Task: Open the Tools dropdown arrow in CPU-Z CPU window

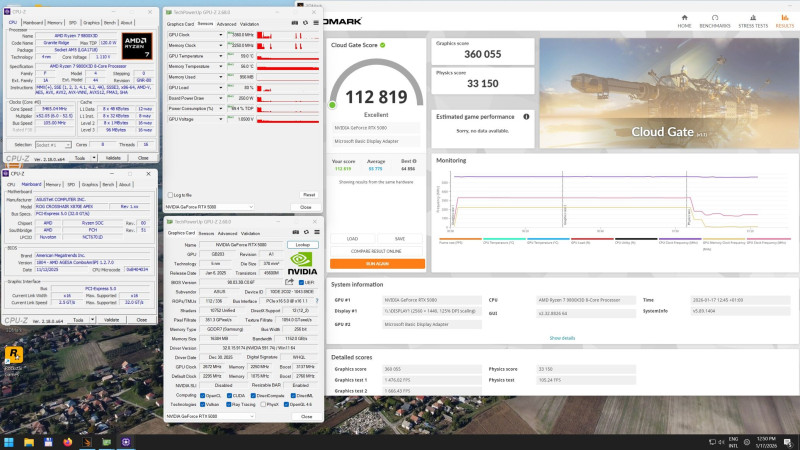Action: pos(94,158)
